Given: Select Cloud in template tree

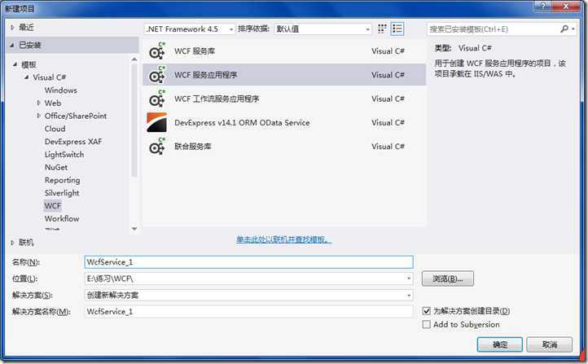Looking at the screenshot, I should click(x=55, y=129).
